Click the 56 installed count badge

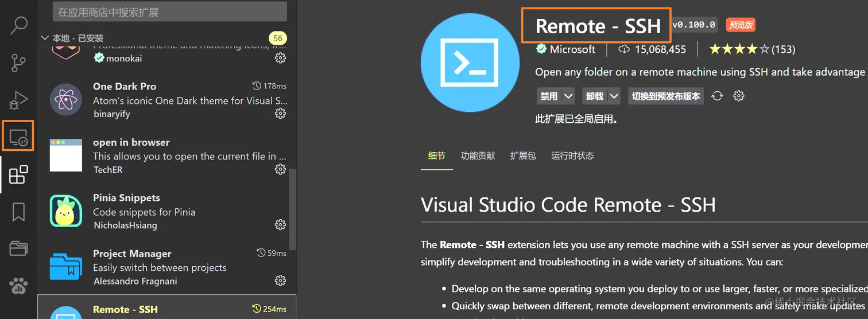[x=278, y=38]
